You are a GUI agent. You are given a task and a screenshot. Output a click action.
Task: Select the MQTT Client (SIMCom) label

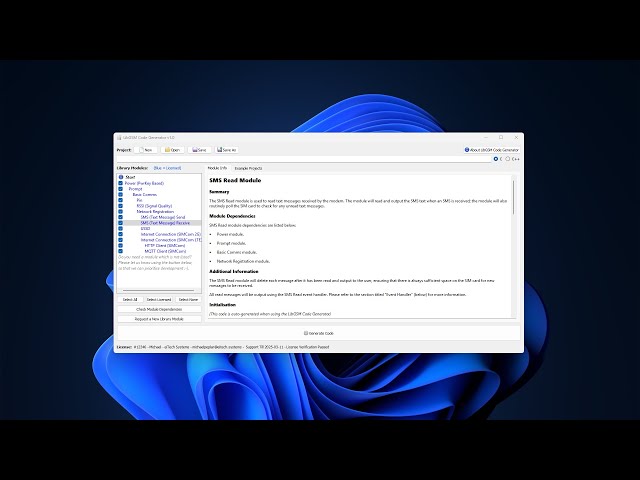pos(165,251)
